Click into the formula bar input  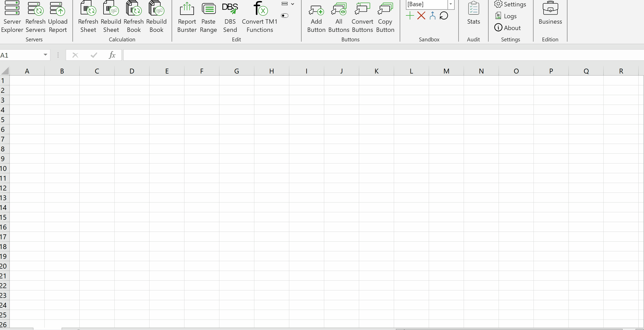(x=360, y=55)
